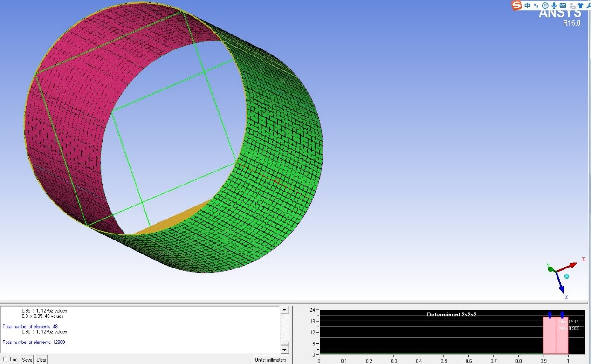Open Sogou skin shirt icon

(x=580, y=6)
